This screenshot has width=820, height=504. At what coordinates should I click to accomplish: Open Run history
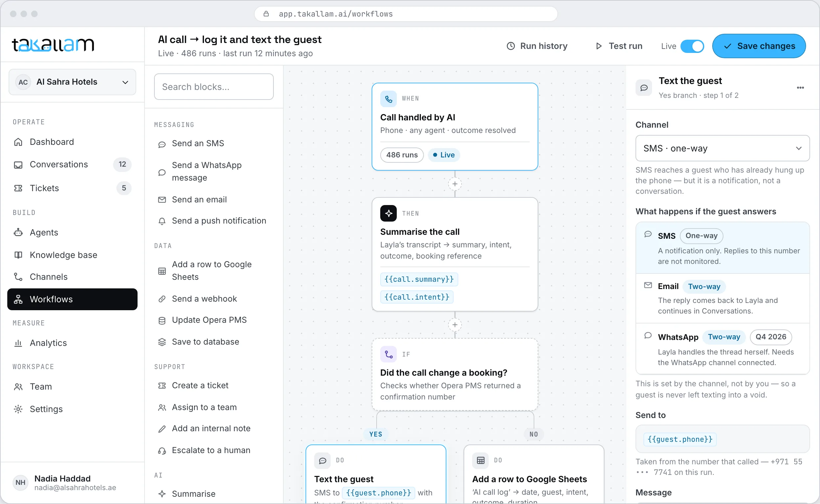pos(537,46)
